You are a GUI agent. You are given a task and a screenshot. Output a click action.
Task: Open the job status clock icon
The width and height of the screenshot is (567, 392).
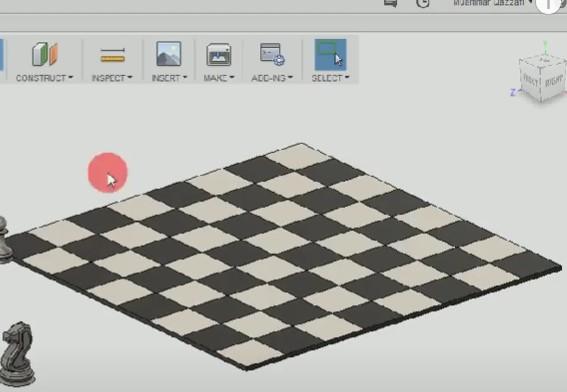tap(423, 4)
